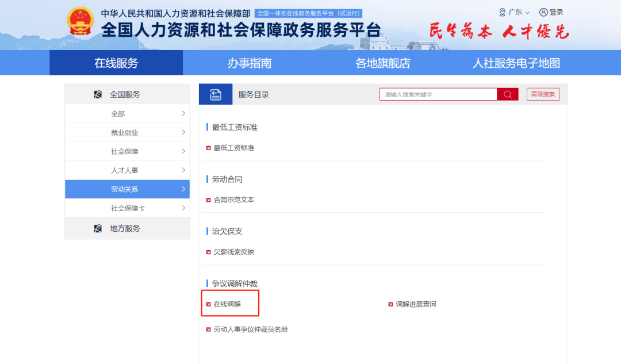
Task: Select 社会保障 in the sidebar
Action: [x=125, y=151]
